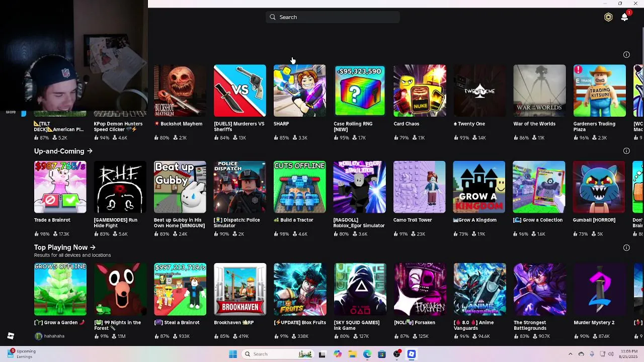644x362 pixels.
Task: Click the Roblox taskbar icon
Action: click(412, 354)
